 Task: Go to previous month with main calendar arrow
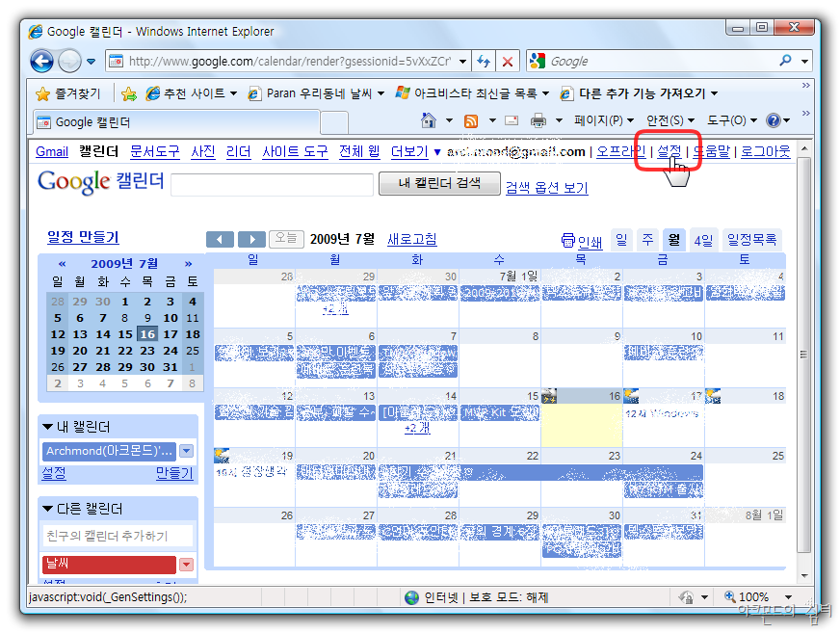(220, 239)
